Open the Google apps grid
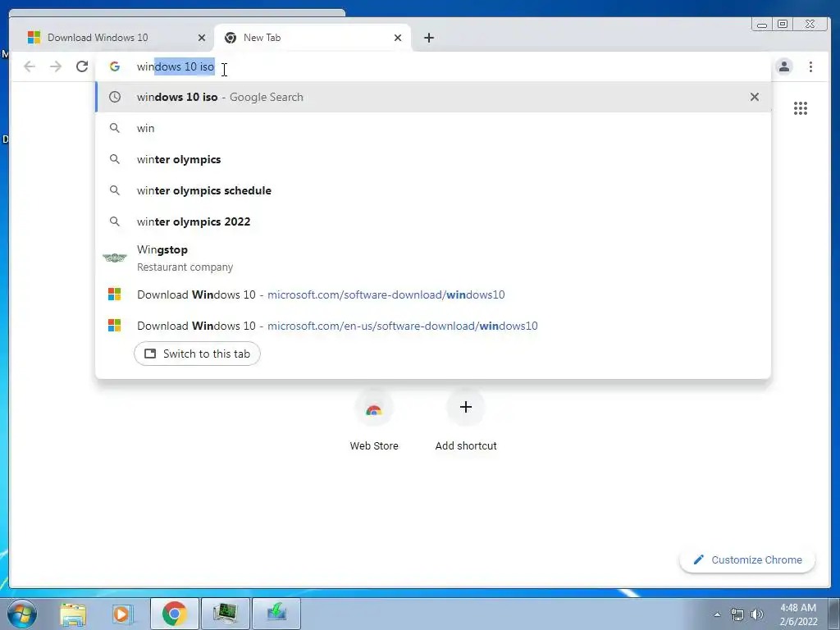Viewport: 840px width, 630px height. click(801, 109)
